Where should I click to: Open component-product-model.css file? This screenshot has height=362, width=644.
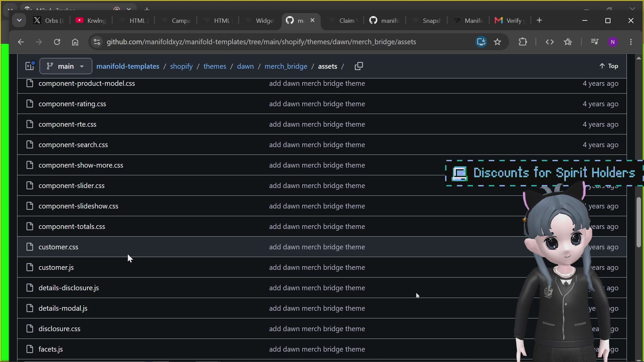click(x=87, y=83)
